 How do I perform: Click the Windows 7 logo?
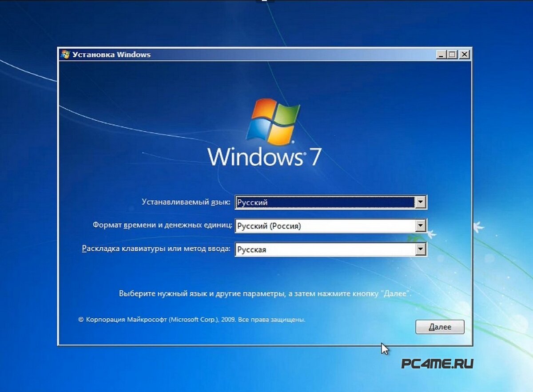(x=265, y=134)
